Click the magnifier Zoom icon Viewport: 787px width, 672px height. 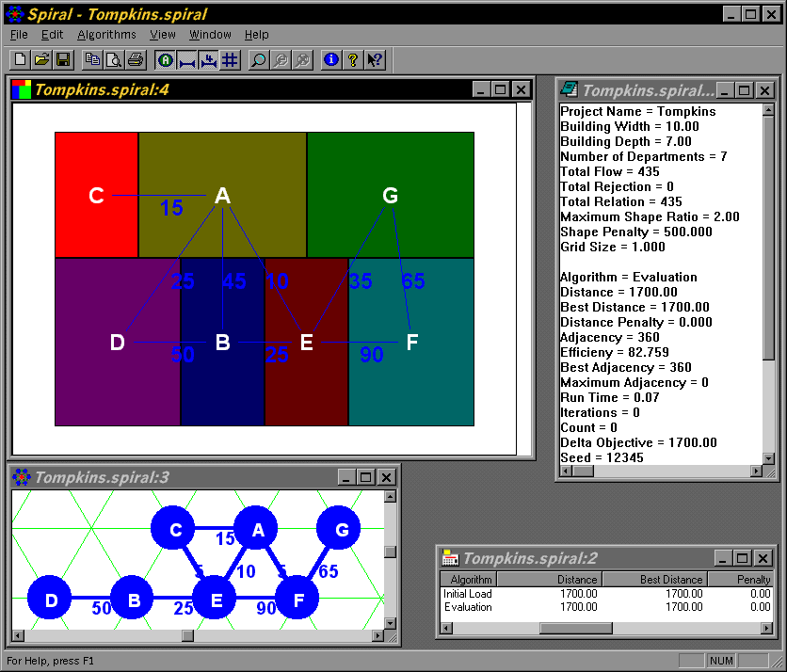click(258, 60)
